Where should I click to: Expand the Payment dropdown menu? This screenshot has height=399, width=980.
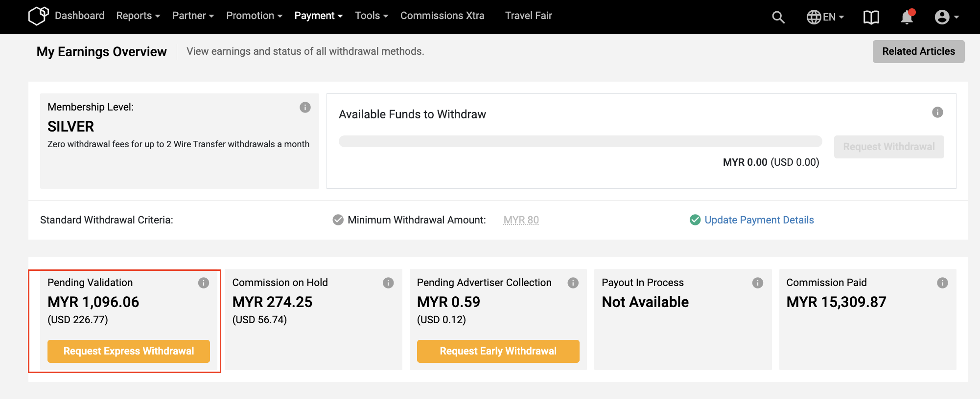click(x=318, y=16)
